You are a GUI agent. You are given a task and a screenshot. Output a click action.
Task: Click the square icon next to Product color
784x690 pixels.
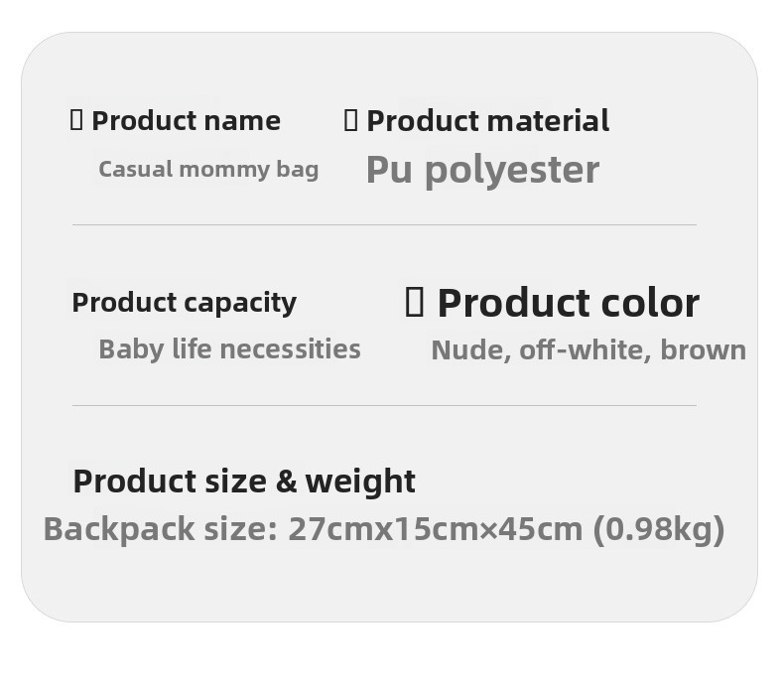(x=415, y=302)
